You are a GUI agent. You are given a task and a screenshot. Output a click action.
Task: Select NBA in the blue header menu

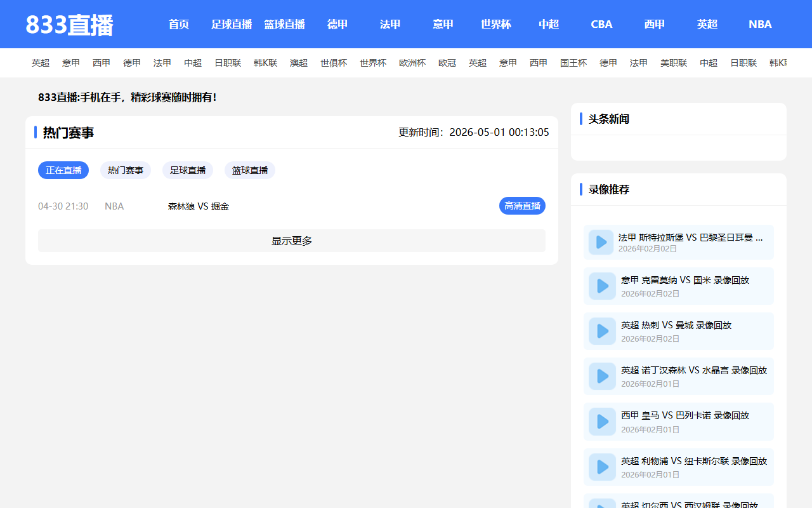coord(760,24)
